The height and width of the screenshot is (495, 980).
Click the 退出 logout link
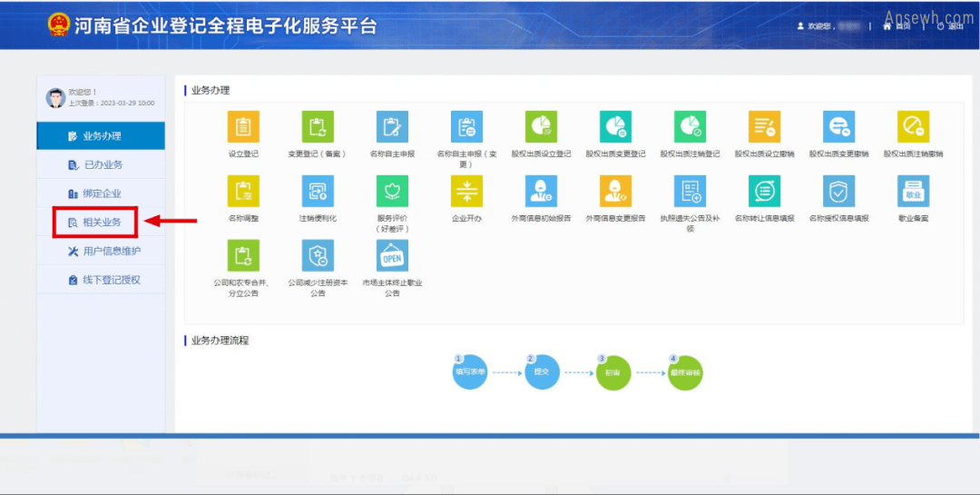[950, 26]
